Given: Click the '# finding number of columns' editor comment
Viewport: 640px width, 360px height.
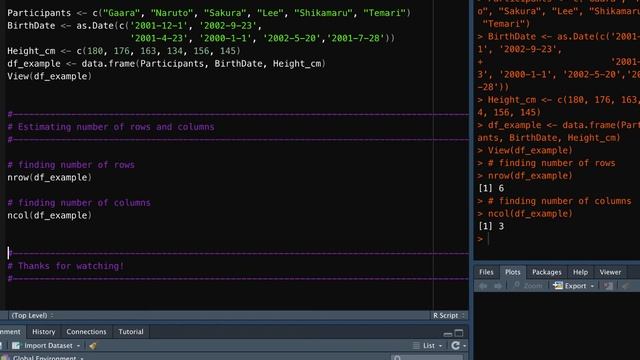Looking at the screenshot, I should 79,203.
